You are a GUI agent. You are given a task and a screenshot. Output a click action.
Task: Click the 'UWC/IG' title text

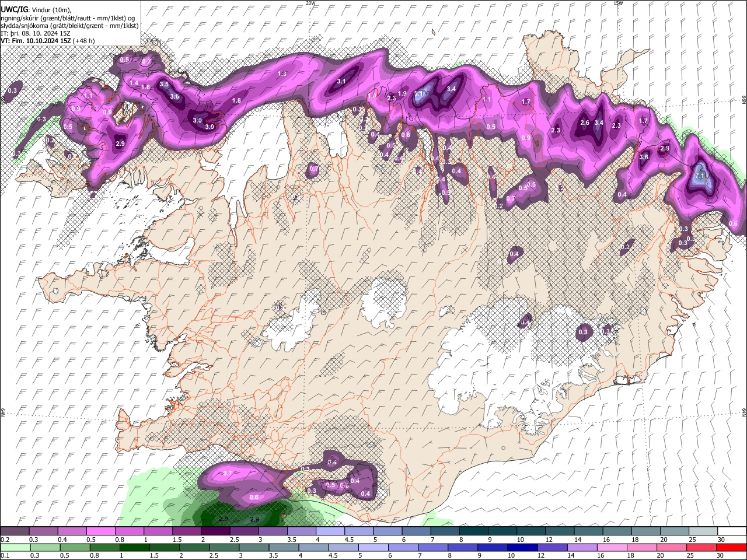[13, 10]
